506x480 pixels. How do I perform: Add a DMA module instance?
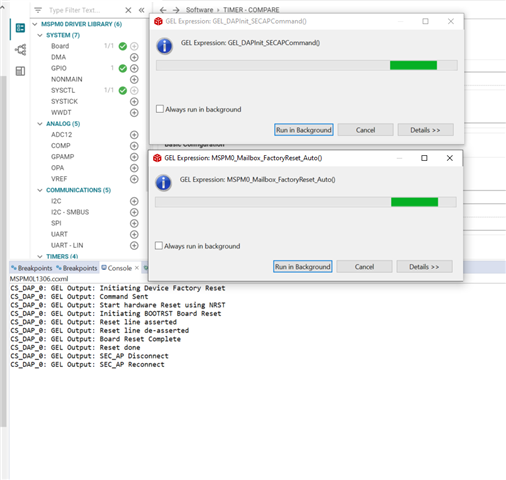tap(134, 57)
